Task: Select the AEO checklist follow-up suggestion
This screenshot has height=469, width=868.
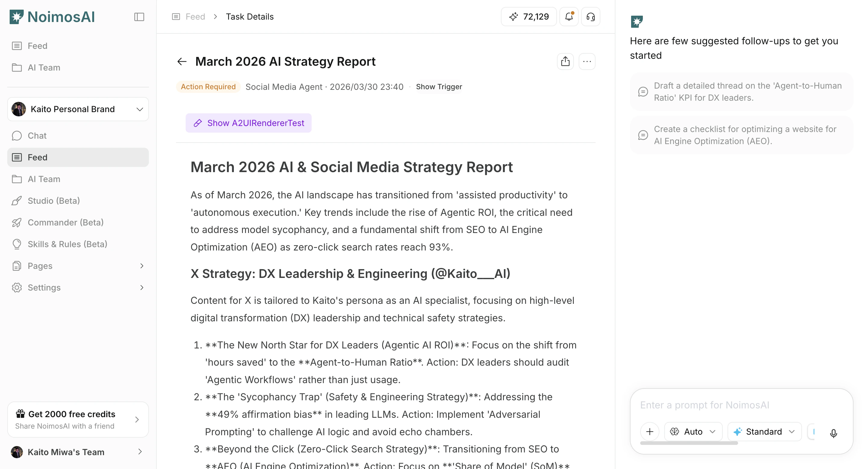Action: click(x=741, y=135)
